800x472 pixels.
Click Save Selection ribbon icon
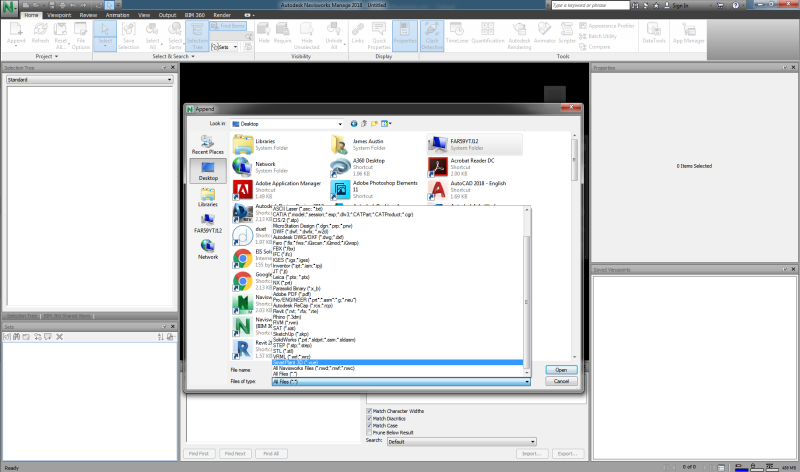coord(129,36)
